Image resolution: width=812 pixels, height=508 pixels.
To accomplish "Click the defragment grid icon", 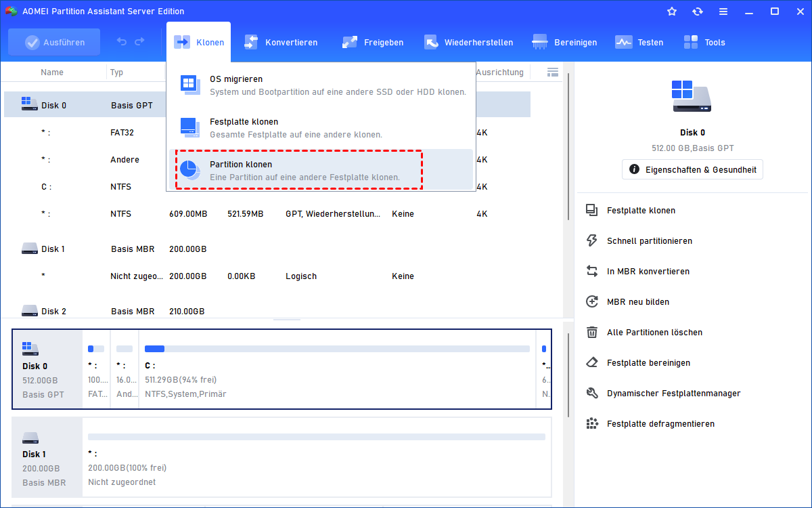I will coord(592,423).
